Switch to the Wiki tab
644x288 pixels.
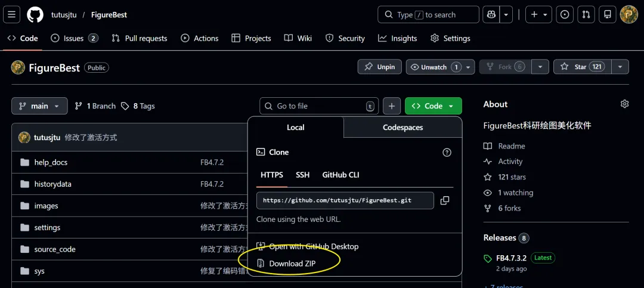(298, 38)
